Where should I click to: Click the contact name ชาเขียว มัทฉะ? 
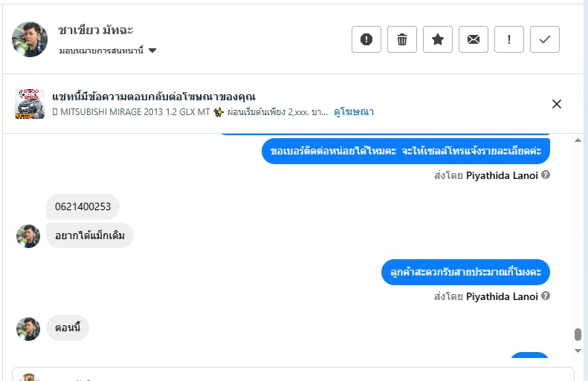point(96,30)
